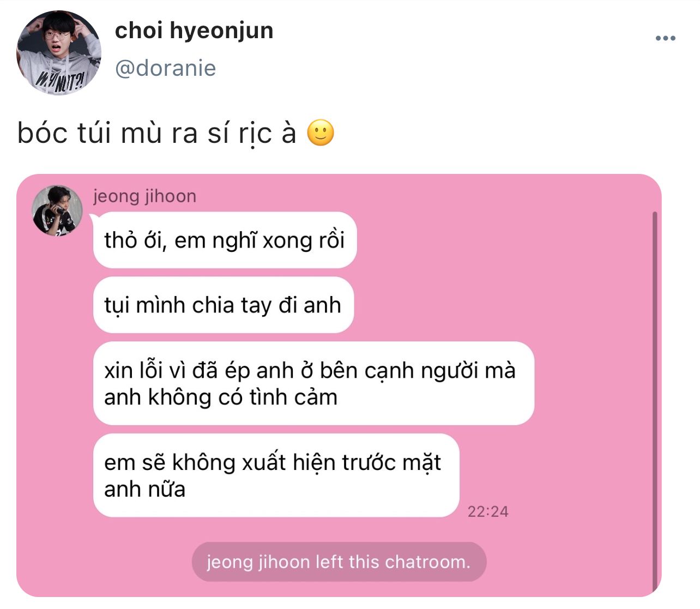Screen dimensions: 700x609
Task: Open the three-dot more options menu
Action: point(665,38)
